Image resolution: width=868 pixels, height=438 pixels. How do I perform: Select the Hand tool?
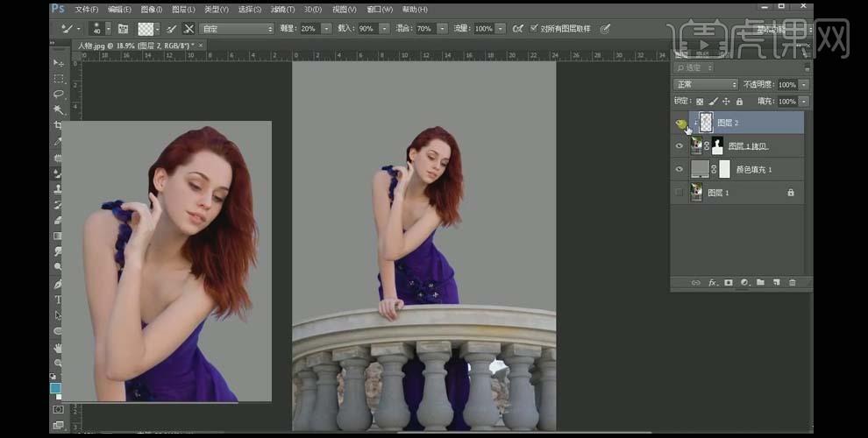[x=58, y=348]
